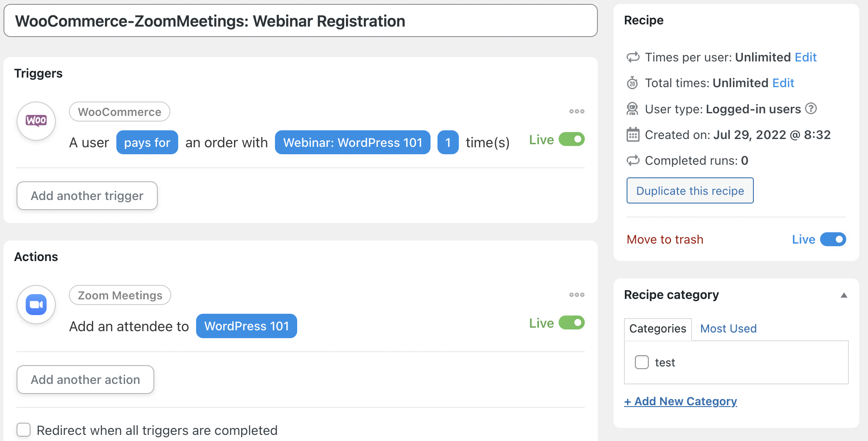Click the Actions section heading
Screen dimensions: 868x441
[36, 257]
